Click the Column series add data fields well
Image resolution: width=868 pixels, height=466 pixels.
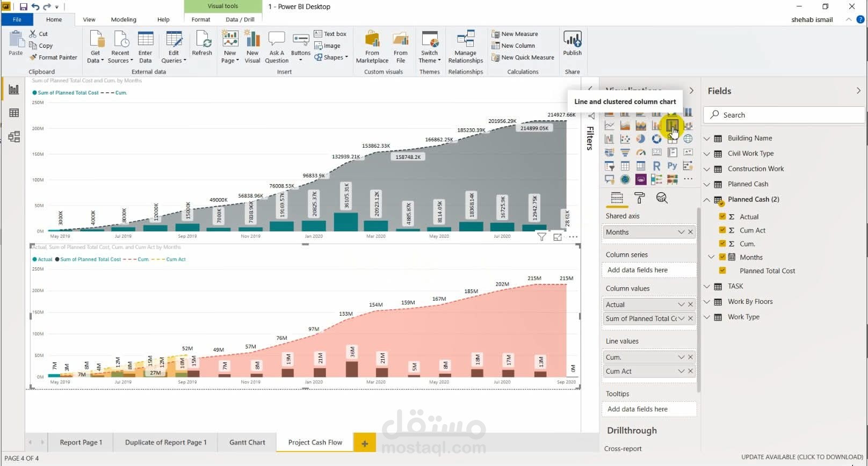pyautogui.click(x=649, y=270)
